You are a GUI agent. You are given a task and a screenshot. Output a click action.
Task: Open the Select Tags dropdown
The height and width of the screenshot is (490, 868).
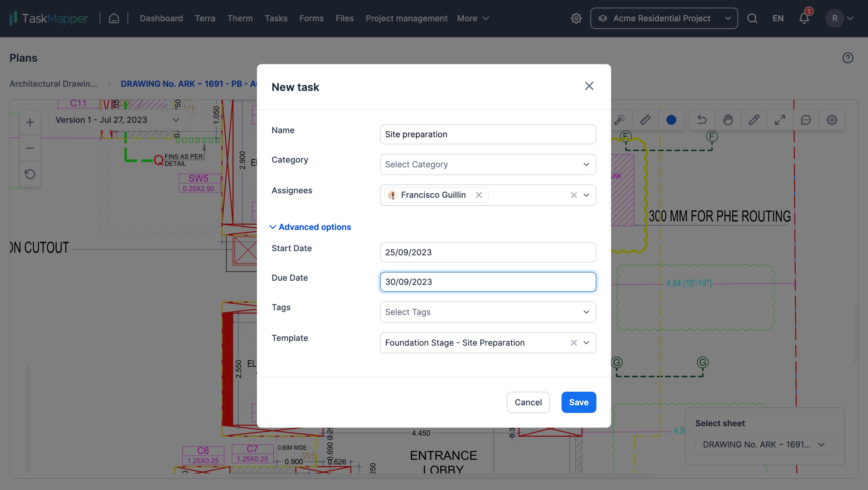(488, 312)
